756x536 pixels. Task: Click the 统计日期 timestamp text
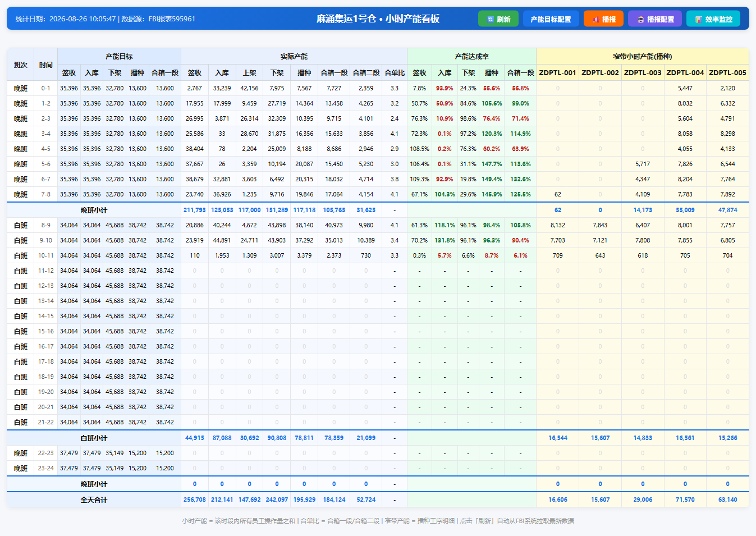[x=106, y=19]
